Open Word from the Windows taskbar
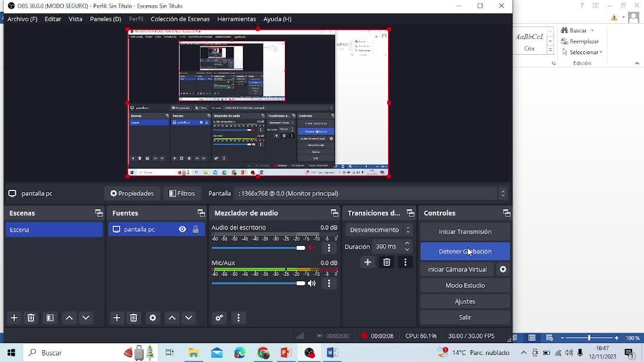 (x=332, y=353)
